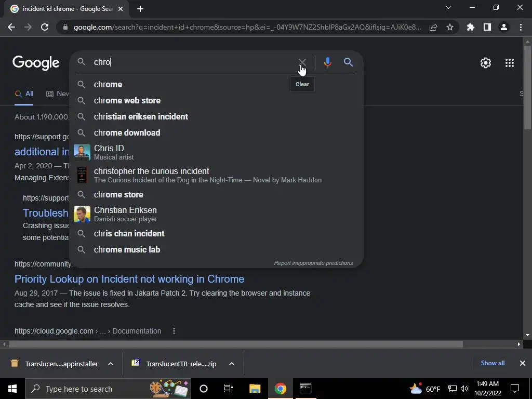Reload the current page
The image size is (532, 399).
click(45, 27)
